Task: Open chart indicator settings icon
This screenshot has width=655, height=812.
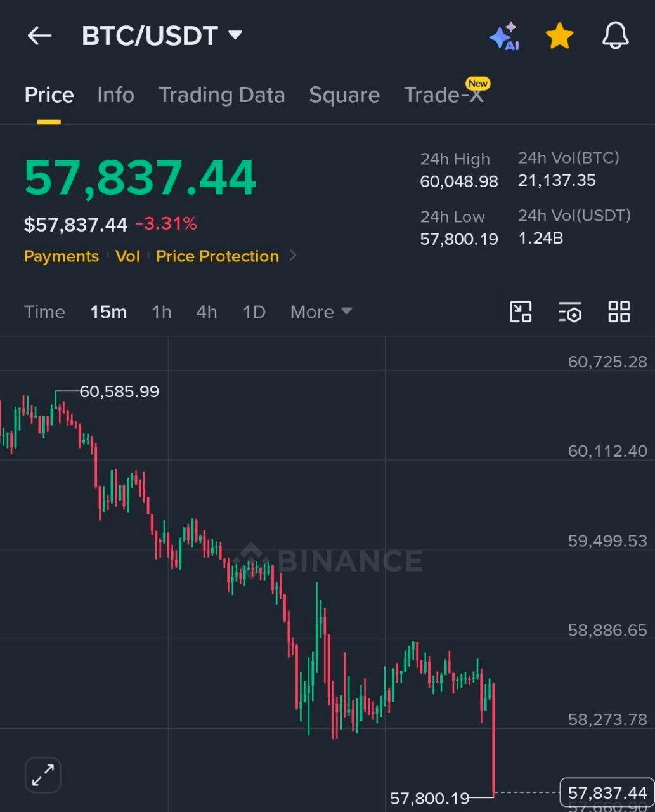Action: click(x=570, y=312)
